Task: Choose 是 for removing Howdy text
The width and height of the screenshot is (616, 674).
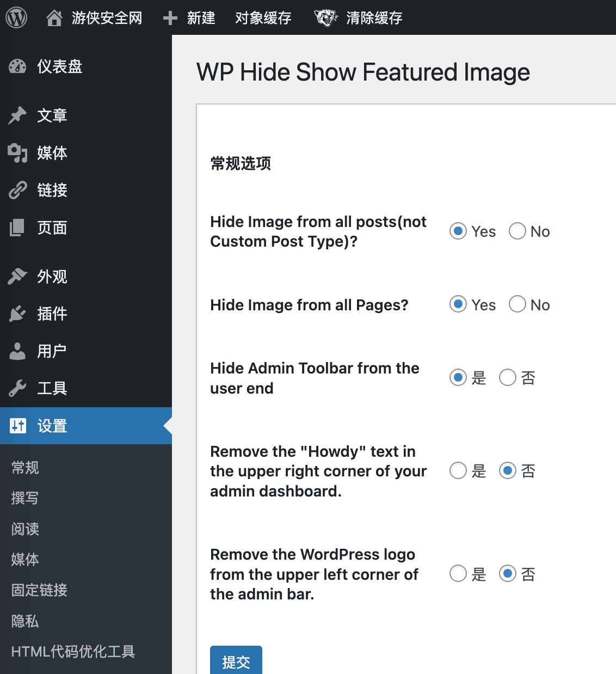Action: pos(458,471)
